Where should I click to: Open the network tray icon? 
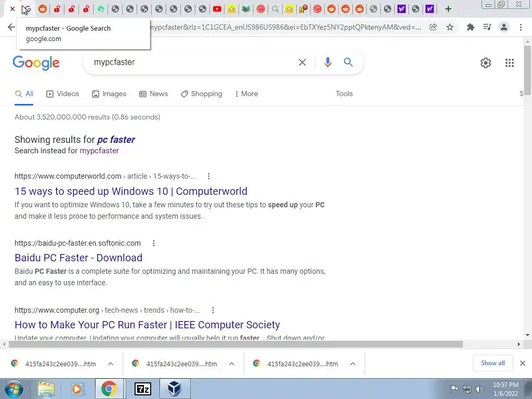click(467, 389)
